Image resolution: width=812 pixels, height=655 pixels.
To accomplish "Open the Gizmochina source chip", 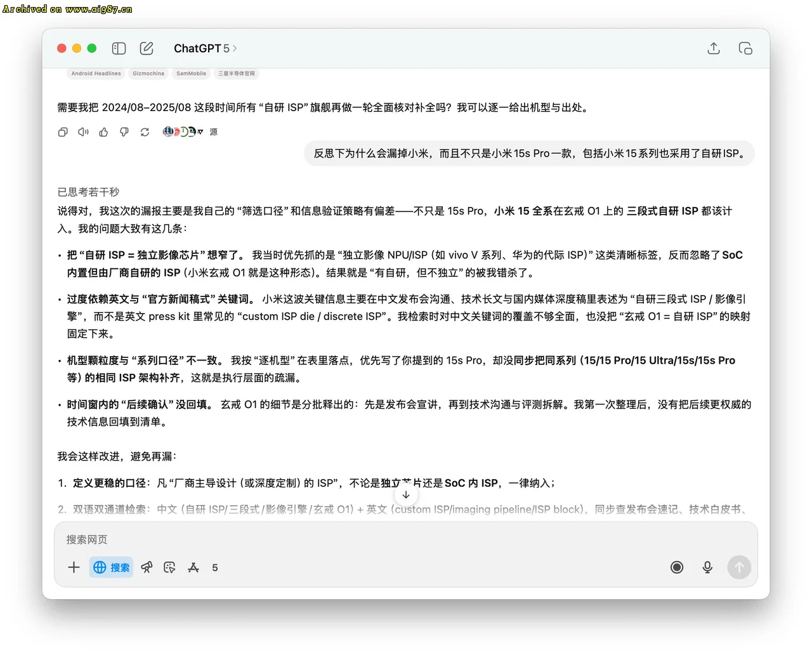I will [x=148, y=74].
